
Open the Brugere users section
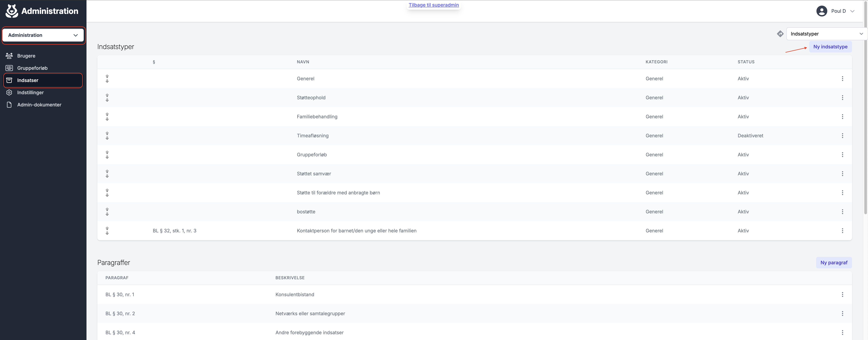click(26, 56)
